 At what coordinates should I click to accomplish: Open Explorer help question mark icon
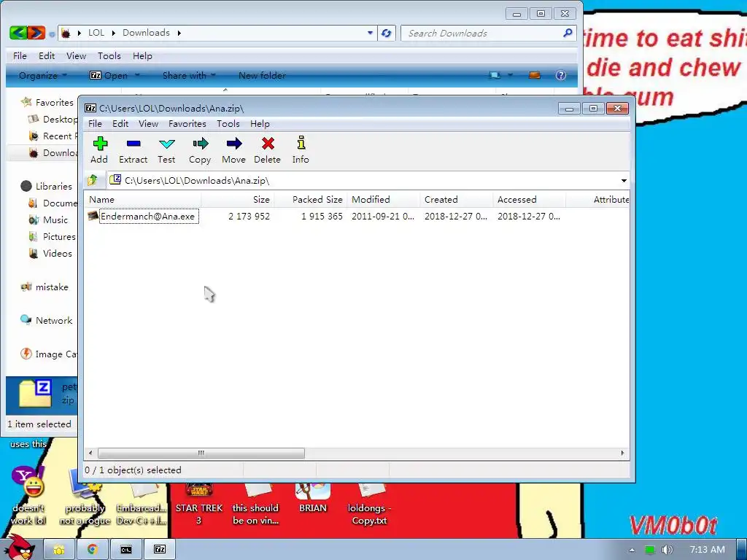pos(561,75)
